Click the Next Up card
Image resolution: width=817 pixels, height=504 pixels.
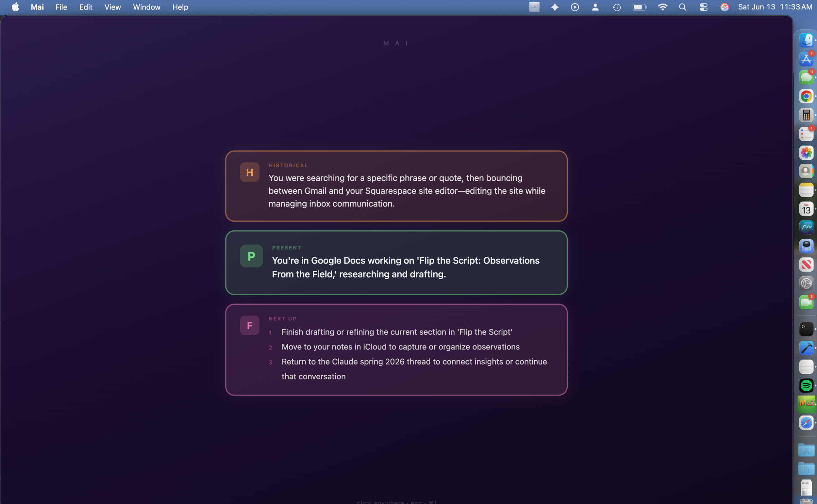396,350
